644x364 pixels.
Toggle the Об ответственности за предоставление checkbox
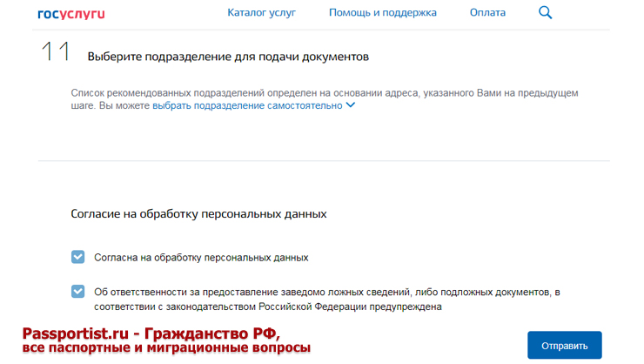pos(78,292)
